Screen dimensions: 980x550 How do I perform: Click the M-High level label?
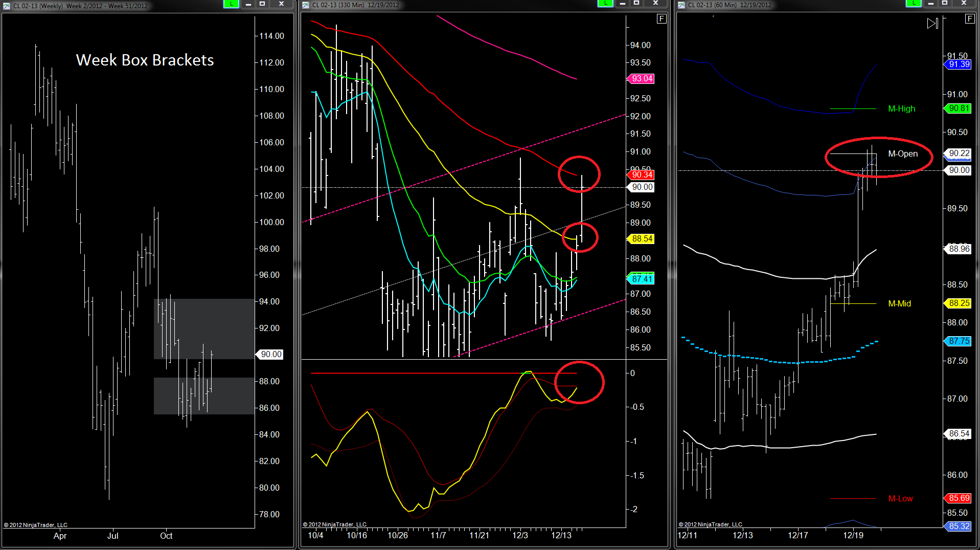902,108
